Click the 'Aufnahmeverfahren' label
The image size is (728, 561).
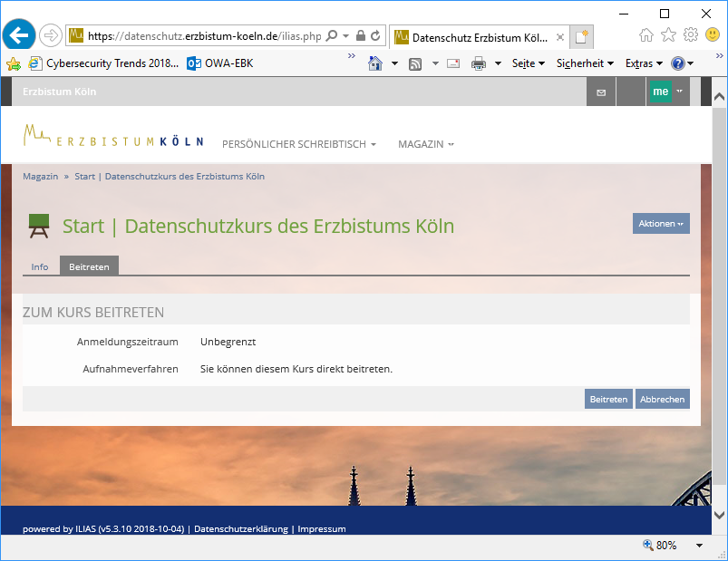click(131, 369)
